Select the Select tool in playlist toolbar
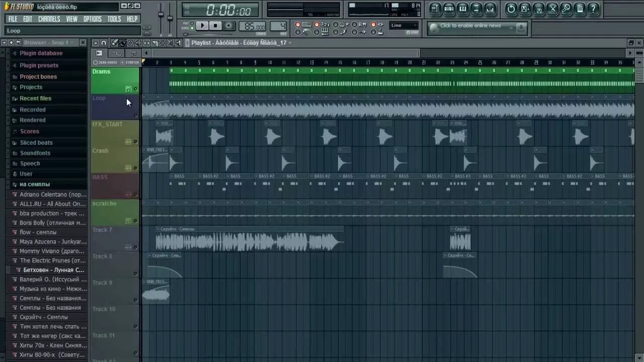Viewport: 644px width, 362px height. pyautogui.click(x=163, y=43)
